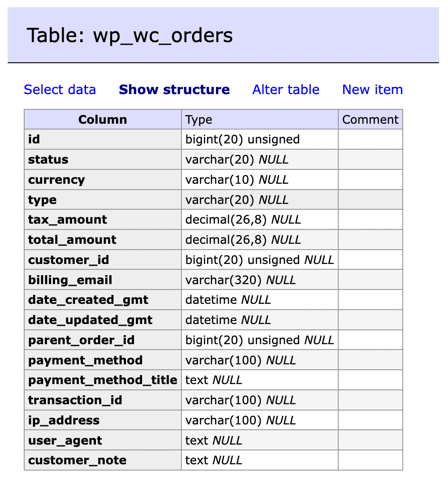Select the customer_note column entry
The image size is (448, 484).
77,460
